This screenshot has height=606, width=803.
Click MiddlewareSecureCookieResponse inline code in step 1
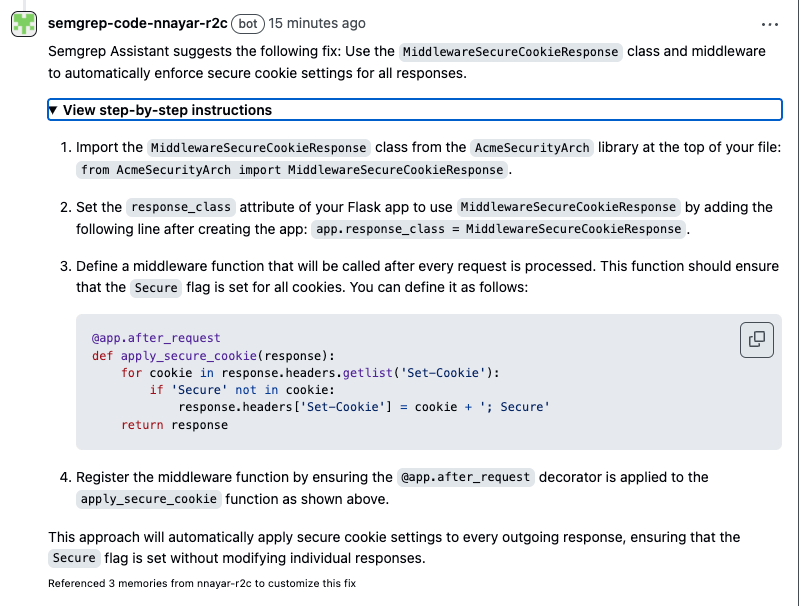259,148
